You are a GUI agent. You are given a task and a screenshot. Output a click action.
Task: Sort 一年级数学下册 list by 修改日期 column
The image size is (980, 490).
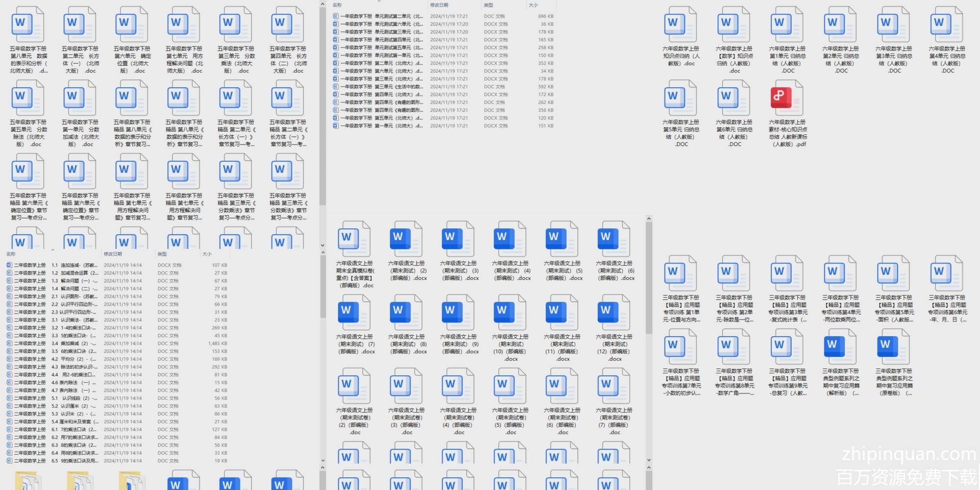coord(439,5)
